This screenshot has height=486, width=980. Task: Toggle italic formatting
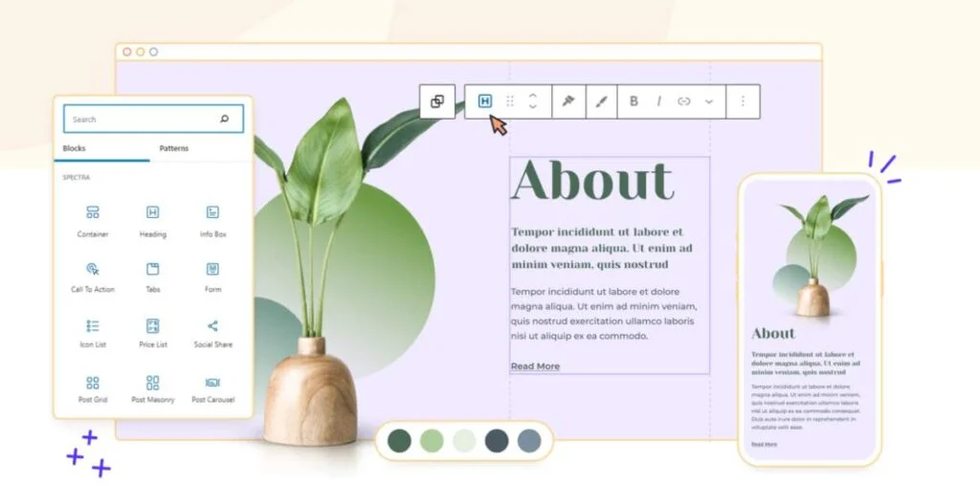pos(658,101)
